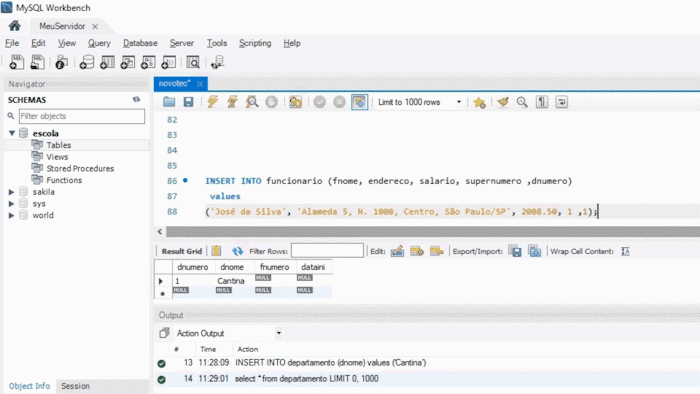The width and height of the screenshot is (700, 394).
Task: Create a new stored procedure icon
Action: click(x=148, y=62)
